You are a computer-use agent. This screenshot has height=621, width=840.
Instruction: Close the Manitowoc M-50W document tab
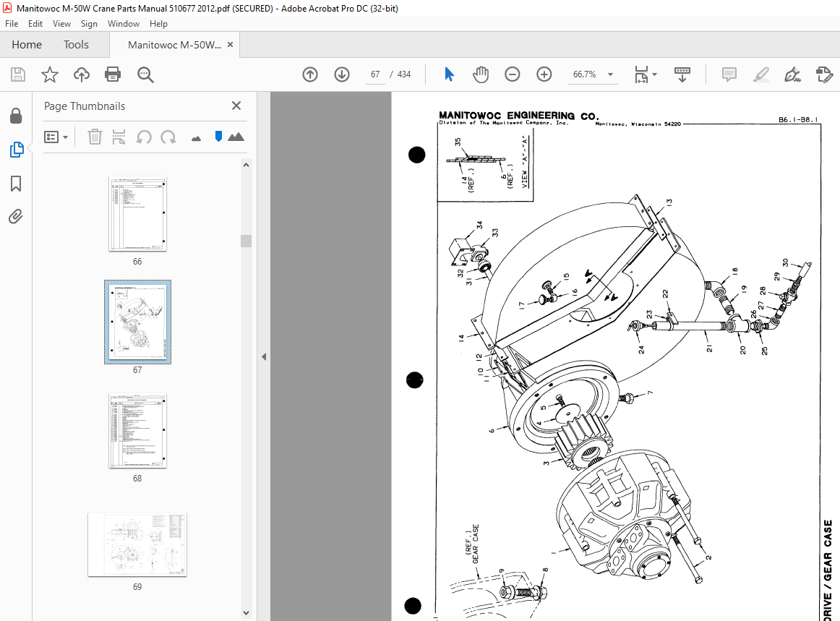point(231,45)
